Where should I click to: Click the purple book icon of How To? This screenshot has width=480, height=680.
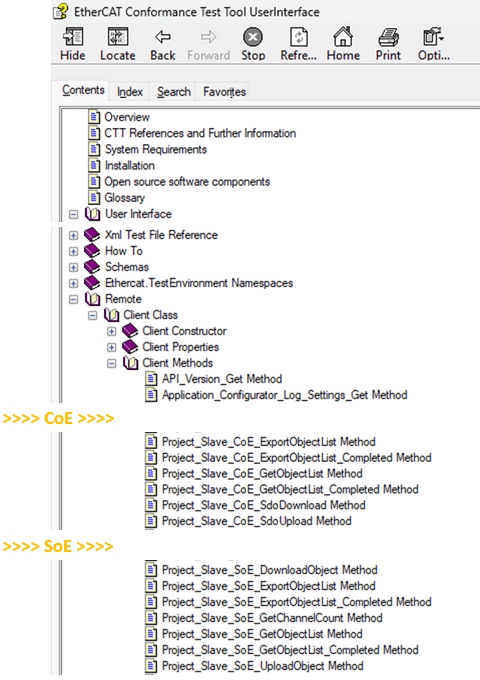click(92, 251)
